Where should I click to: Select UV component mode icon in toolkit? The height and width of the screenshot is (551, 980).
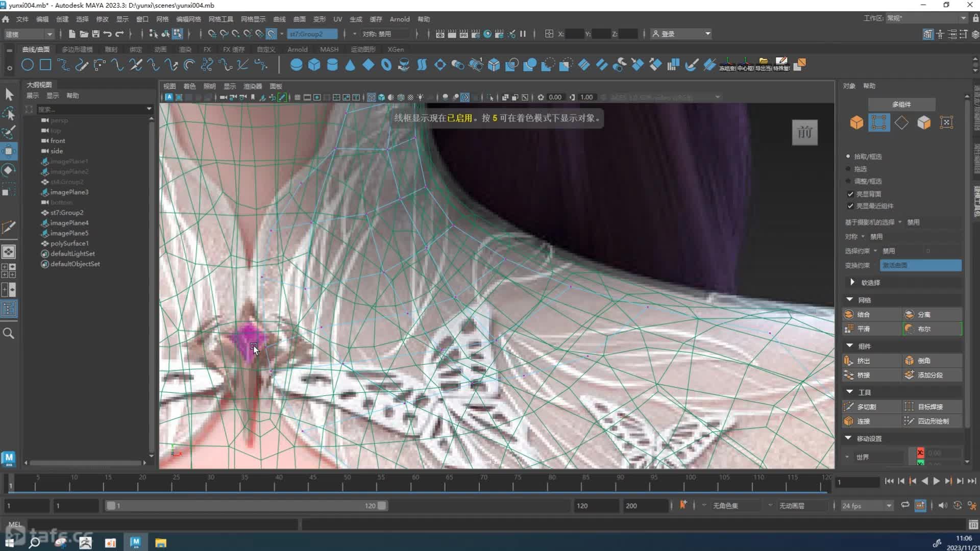(946, 122)
